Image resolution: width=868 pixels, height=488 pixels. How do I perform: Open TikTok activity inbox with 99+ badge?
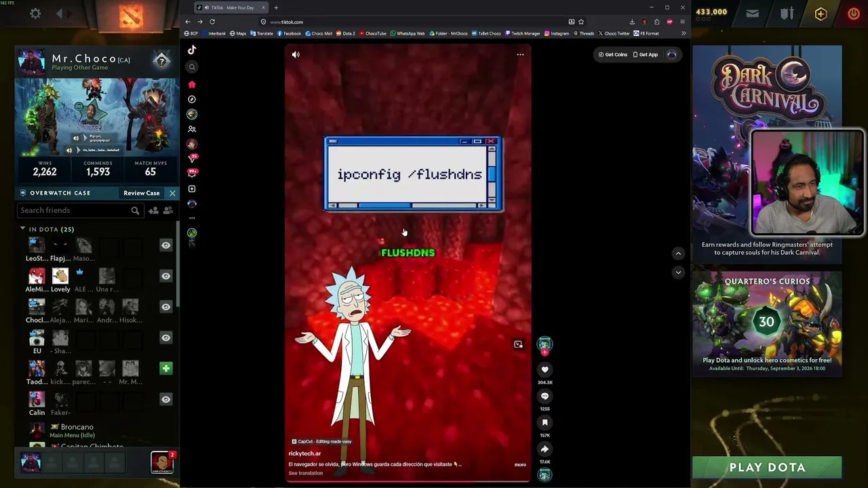(x=192, y=174)
